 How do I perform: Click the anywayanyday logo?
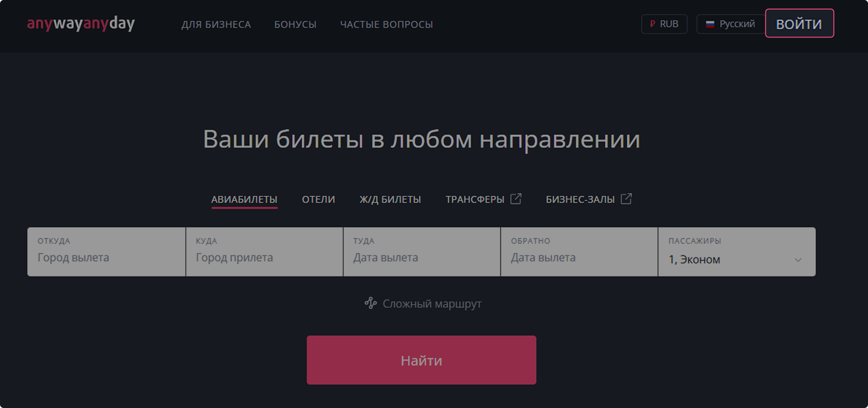coord(81,23)
